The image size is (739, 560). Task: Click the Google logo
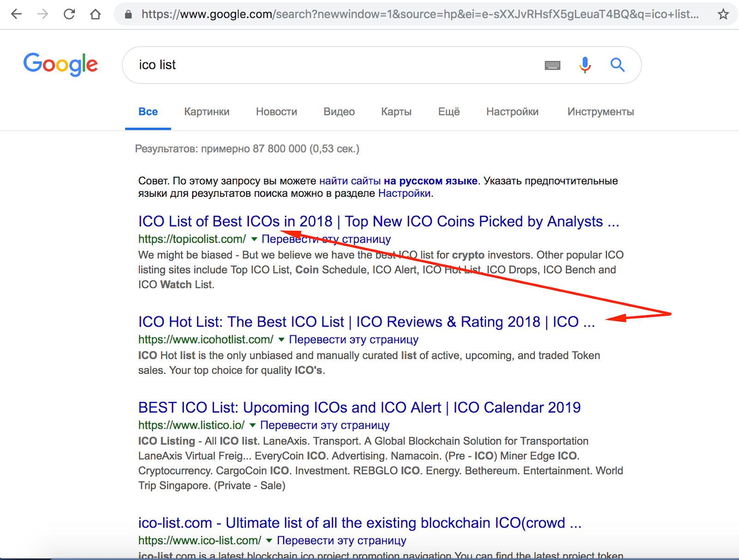61,64
